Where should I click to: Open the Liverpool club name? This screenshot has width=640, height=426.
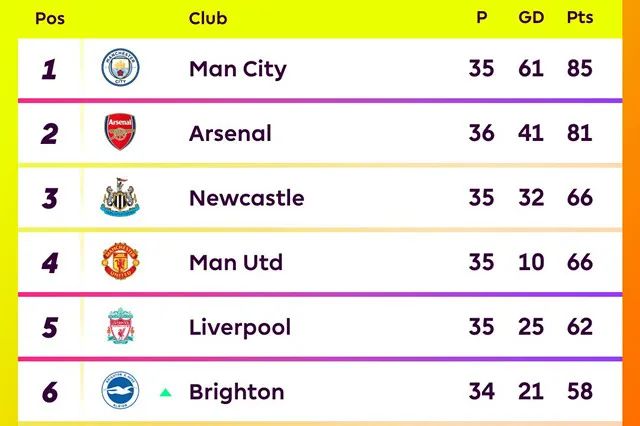coord(240,328)
